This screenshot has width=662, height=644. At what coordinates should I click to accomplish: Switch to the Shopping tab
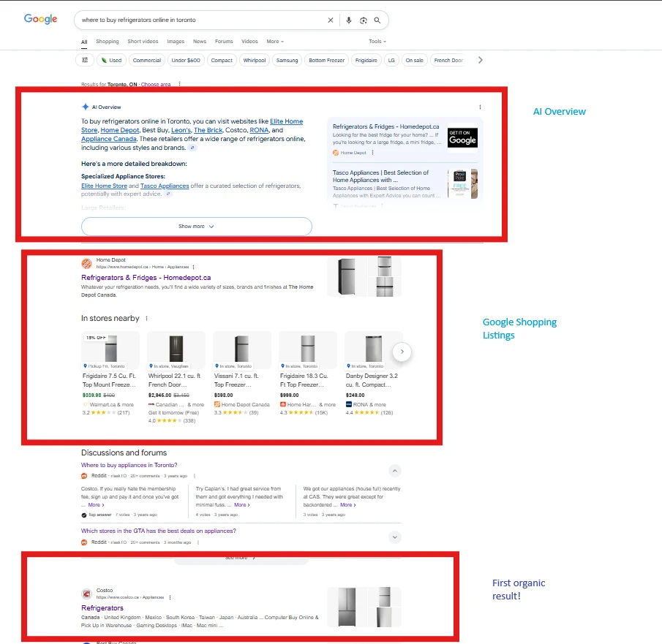[x=107, y=42]
